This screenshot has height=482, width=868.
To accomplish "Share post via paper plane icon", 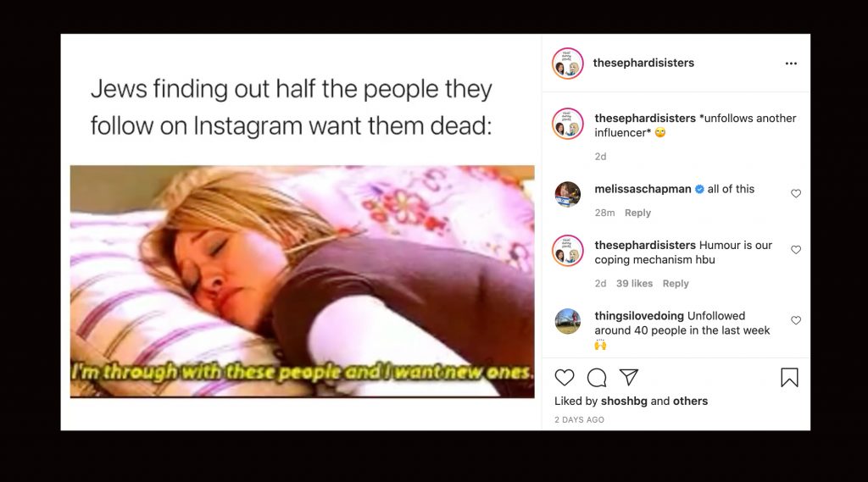I will tap(629, 378).
